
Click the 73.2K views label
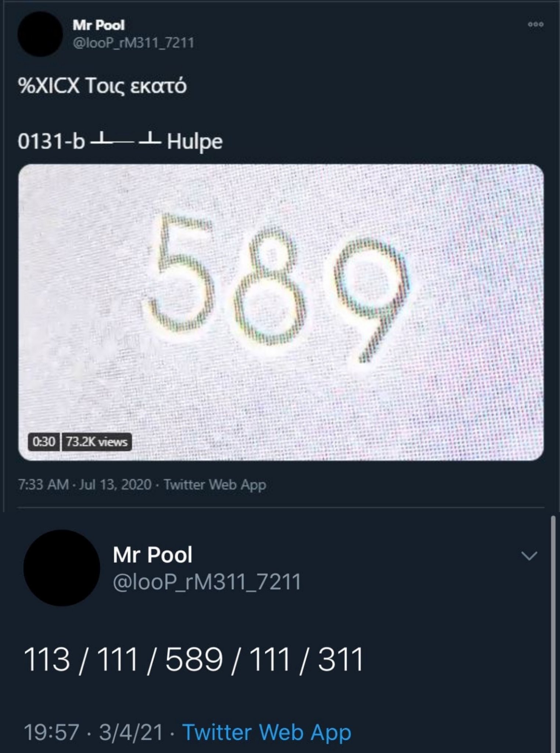click(x=97, y=441)
